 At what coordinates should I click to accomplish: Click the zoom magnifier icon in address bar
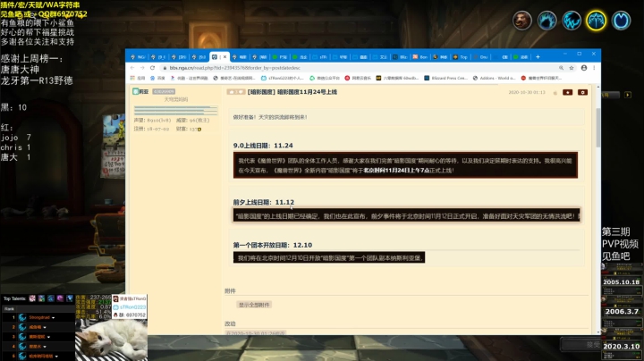tap(561, 68)
